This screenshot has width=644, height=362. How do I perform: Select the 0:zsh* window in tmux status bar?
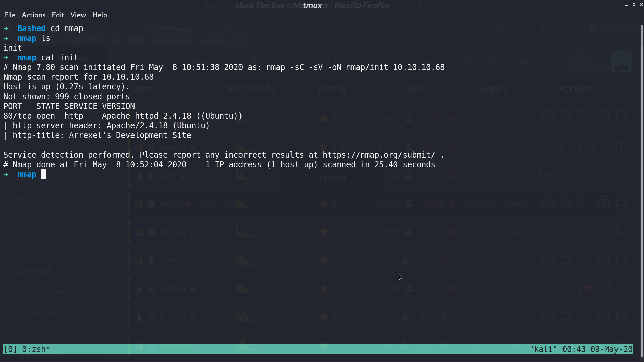(x=36, y=349)
